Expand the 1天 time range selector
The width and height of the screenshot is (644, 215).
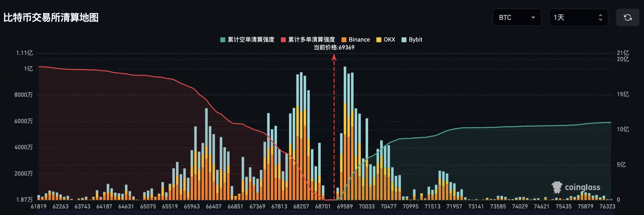point(578,18)
